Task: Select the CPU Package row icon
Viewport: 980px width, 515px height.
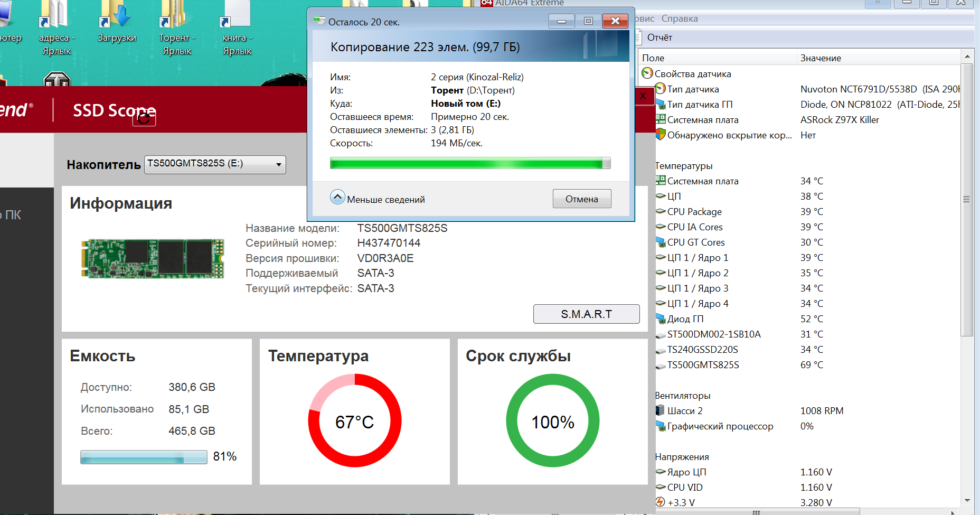Action: (661, 211)
